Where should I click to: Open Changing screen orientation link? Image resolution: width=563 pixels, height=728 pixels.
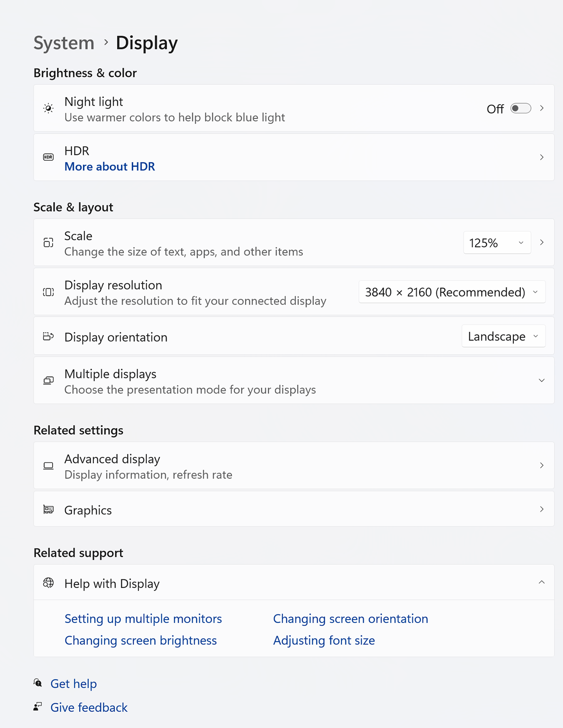[350, 619]
